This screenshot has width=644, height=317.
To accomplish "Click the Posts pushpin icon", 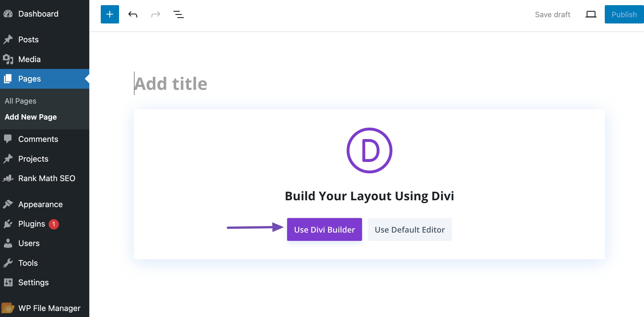I will pos(8,39).
